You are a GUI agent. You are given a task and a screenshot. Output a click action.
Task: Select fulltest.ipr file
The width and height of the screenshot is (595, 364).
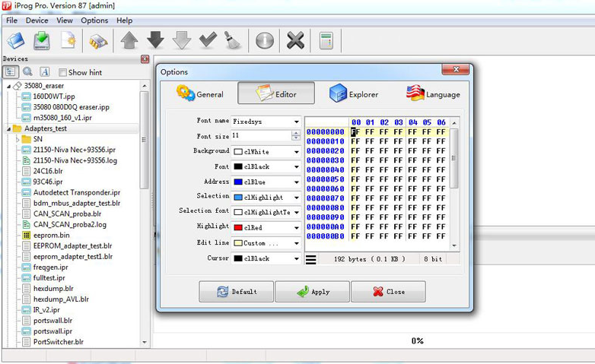pos(49,277)
